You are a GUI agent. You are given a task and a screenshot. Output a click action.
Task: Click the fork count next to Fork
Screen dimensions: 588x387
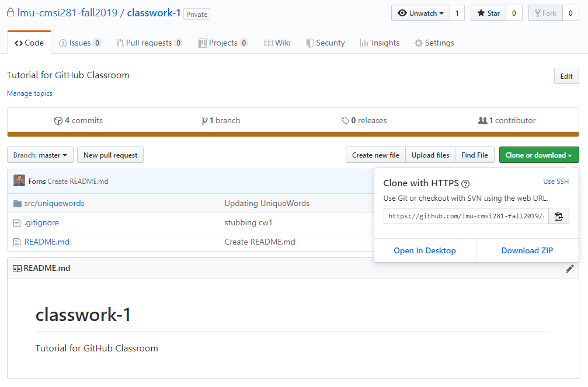coord(570,13)
